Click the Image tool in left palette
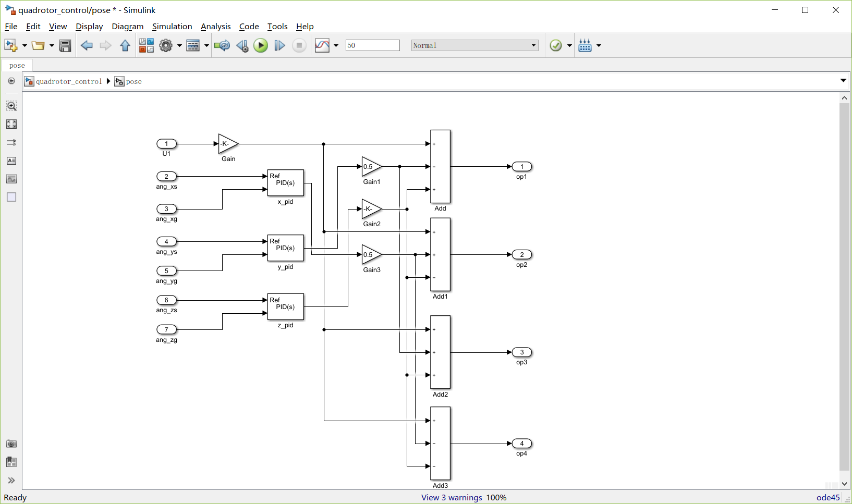The image size is (852, 504). pyautogui.click(x=11, y=179)
